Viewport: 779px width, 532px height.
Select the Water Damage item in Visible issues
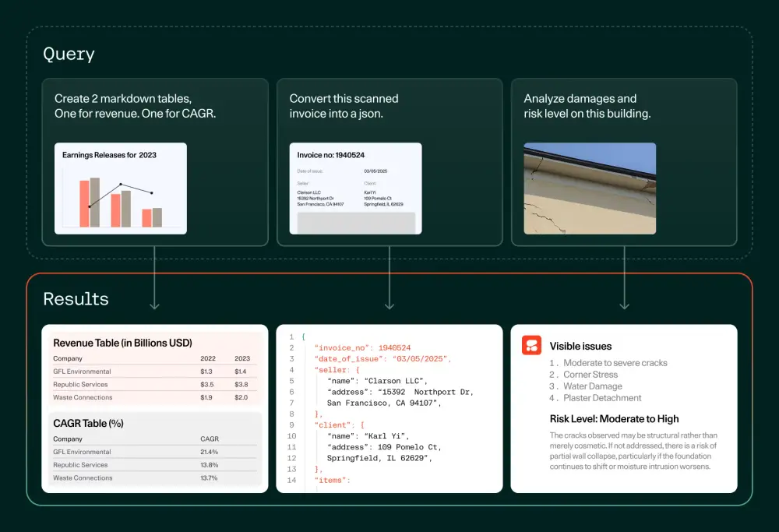(593, 386)
